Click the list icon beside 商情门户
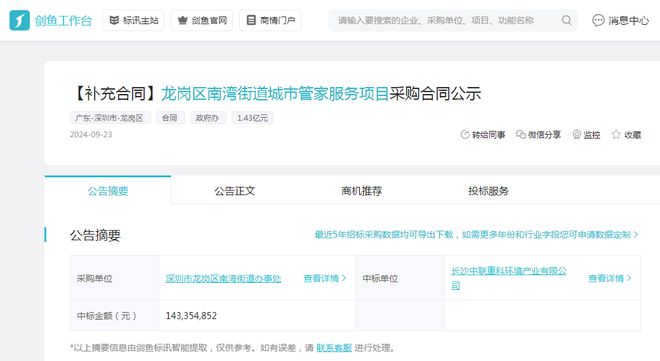 251,20
